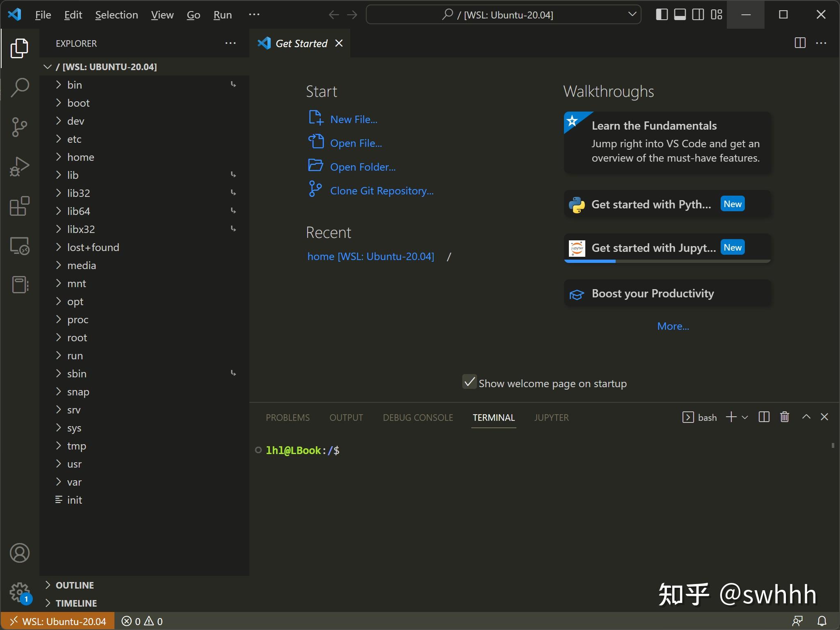Click WSL: Ubuntu-20.04 remote status indicator
The height and width of the screenshot is (630, 840).
pyautogui.click(x=58, y=621)
